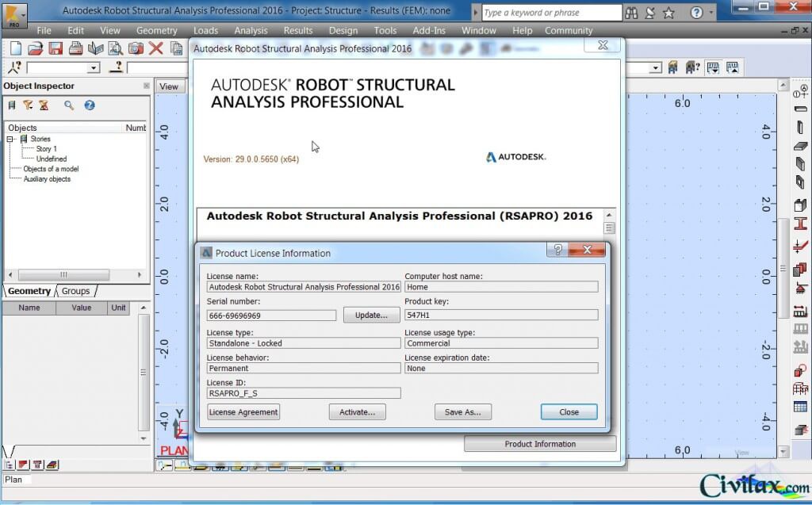This screenshot has height=505, width=812.
Task: Open the Printout composition book icon
Action: [96, 48]
